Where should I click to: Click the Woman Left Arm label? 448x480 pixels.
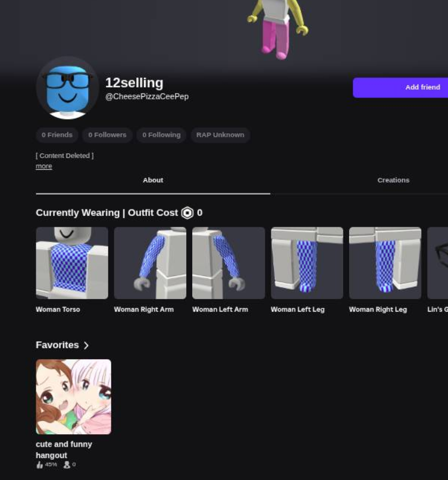220,309
